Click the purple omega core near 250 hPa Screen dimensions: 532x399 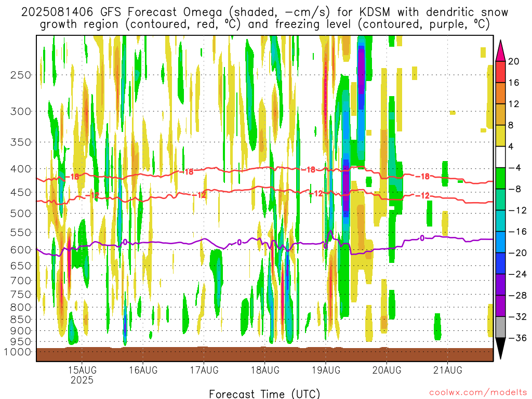[362, 71]
